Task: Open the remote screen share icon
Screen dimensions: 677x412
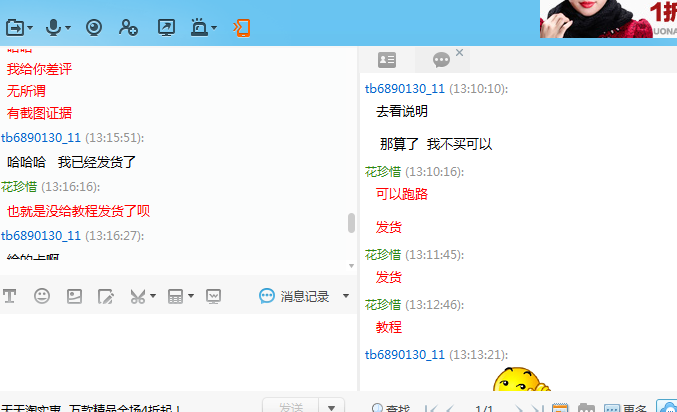Action: tap(166, 28)
